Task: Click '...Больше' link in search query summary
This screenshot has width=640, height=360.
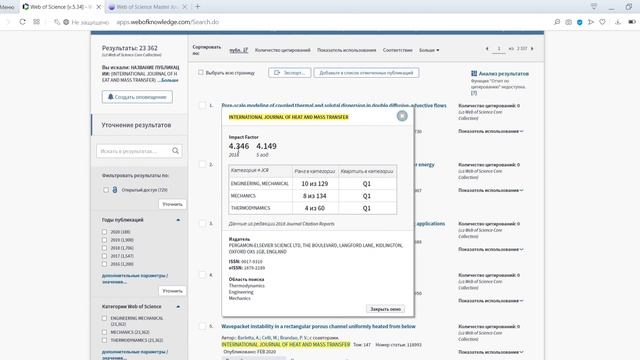Action: click(x=168, y=80)
